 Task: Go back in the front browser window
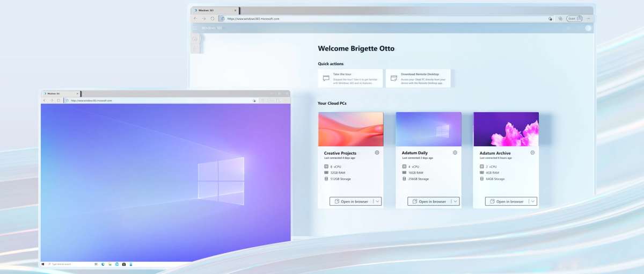[x=44, y=100]
